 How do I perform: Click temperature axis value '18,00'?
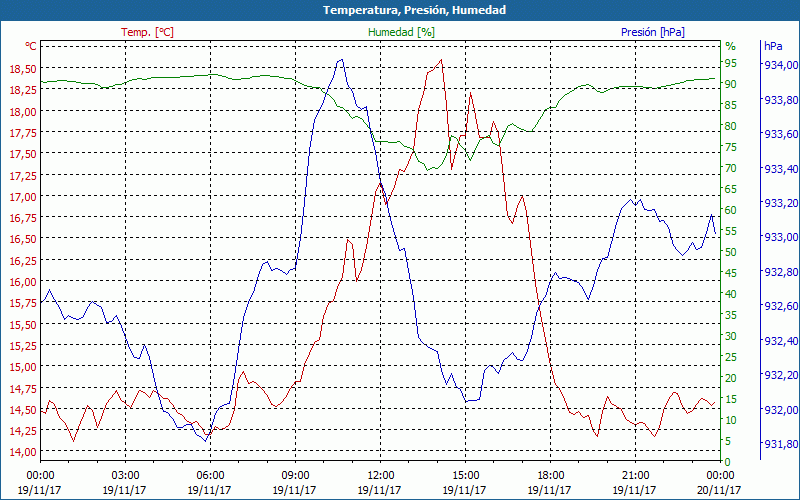tap(22, 111)
